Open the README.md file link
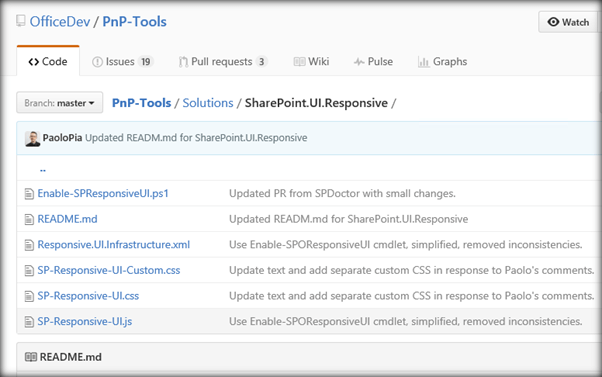This screenshot has height=377, width=602. [68, 219]
